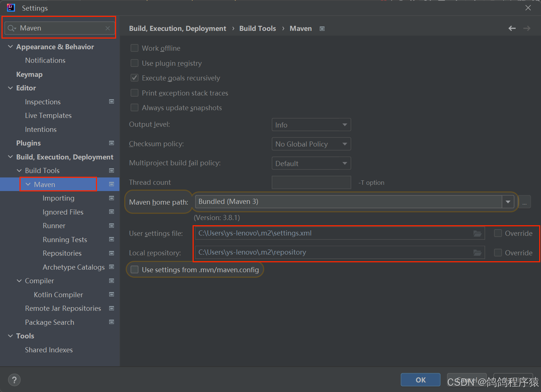
Task: Confirm settings with OK button
Action: 420,380
